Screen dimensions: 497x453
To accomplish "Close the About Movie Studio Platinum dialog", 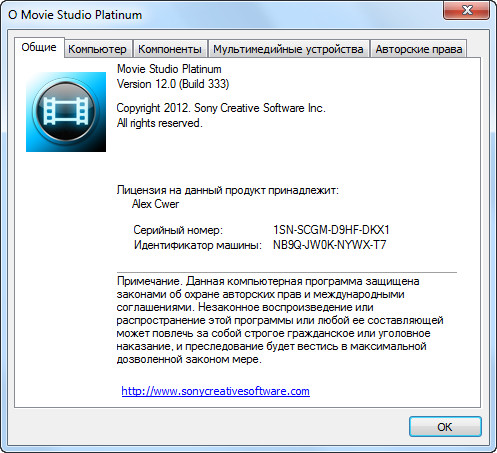I will [467, 10].
